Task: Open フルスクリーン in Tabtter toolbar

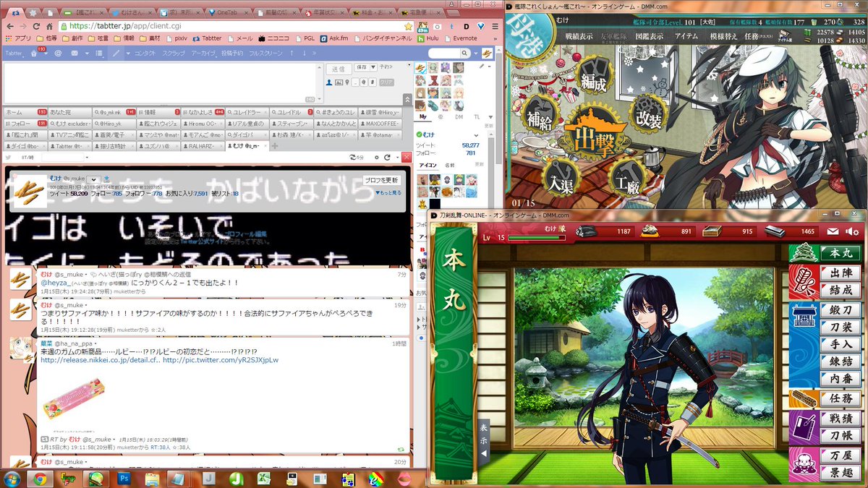Action: [x=265, y=53]
